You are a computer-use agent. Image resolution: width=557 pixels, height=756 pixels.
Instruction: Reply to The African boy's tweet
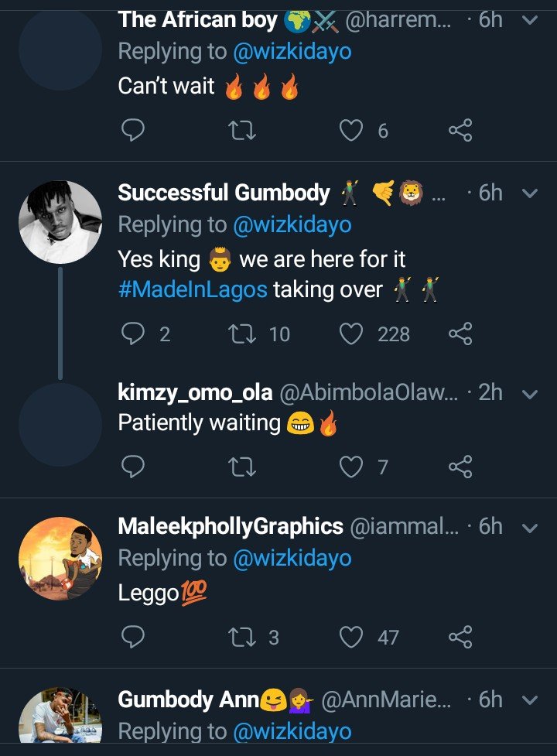click(133, 131)
